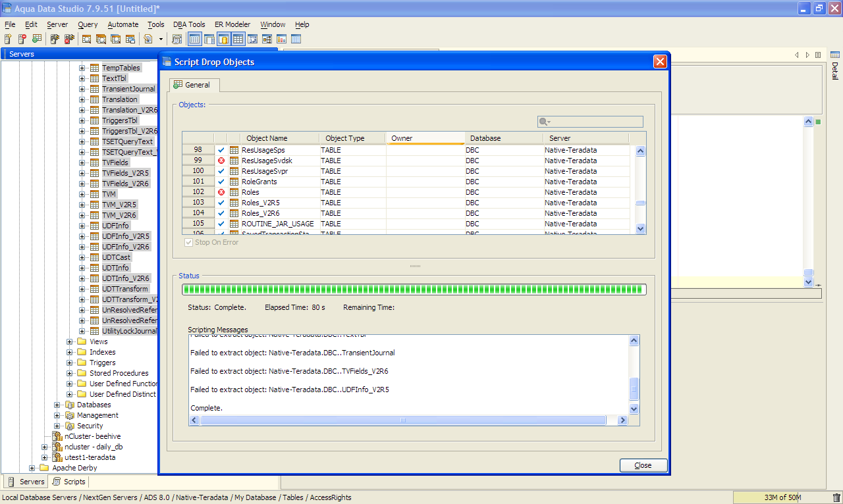Expand the Views folder node
This screenshot has width=843, height=504.
point(70,341)
